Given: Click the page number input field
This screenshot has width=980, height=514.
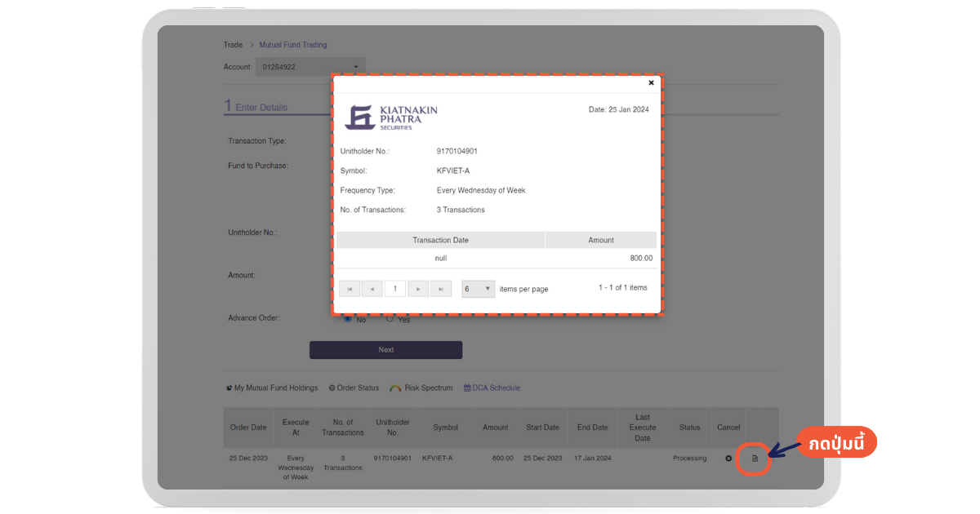Looking at the screenshot, I should click(395, 289).
